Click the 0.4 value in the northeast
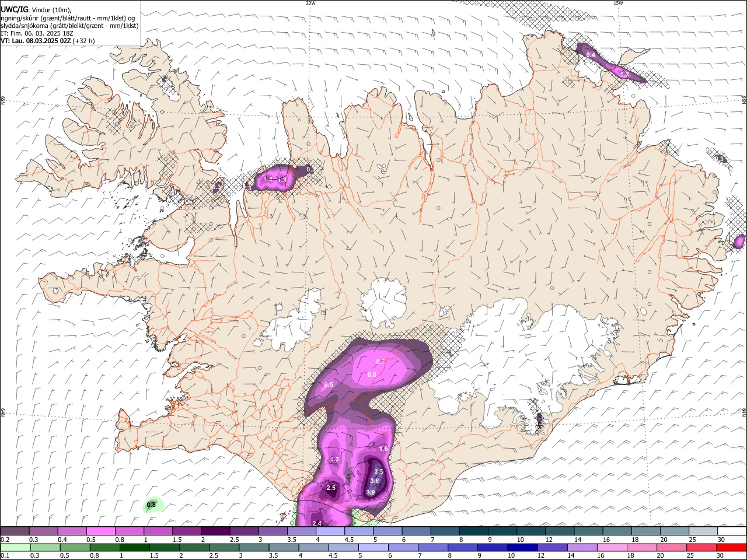 pyautogui.click(x=591, y=55)
